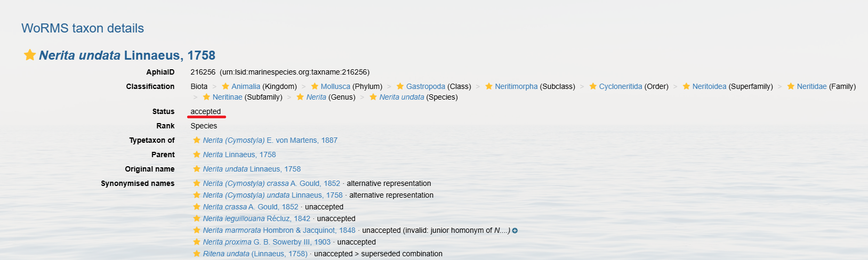Viewport: 868px width, 260px height.
Task: Open the Nerita crassa A. Gould, 1852 link
Action: 251,207
